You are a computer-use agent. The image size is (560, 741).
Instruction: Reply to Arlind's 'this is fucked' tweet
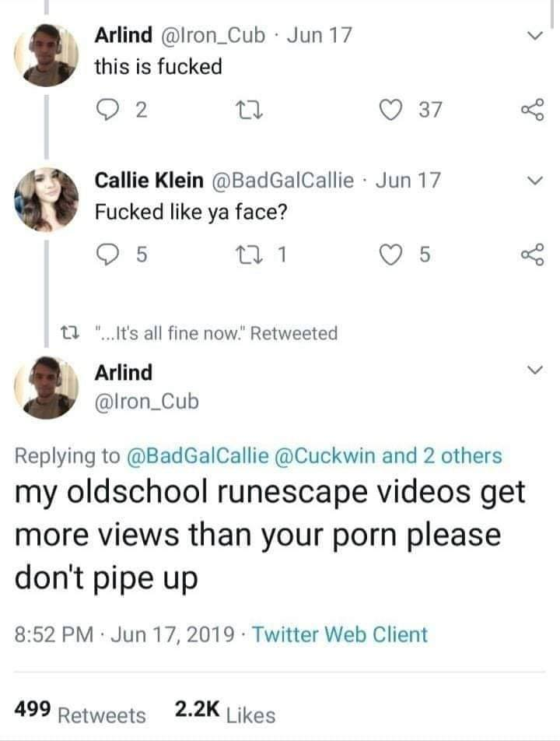coord(108,111)
